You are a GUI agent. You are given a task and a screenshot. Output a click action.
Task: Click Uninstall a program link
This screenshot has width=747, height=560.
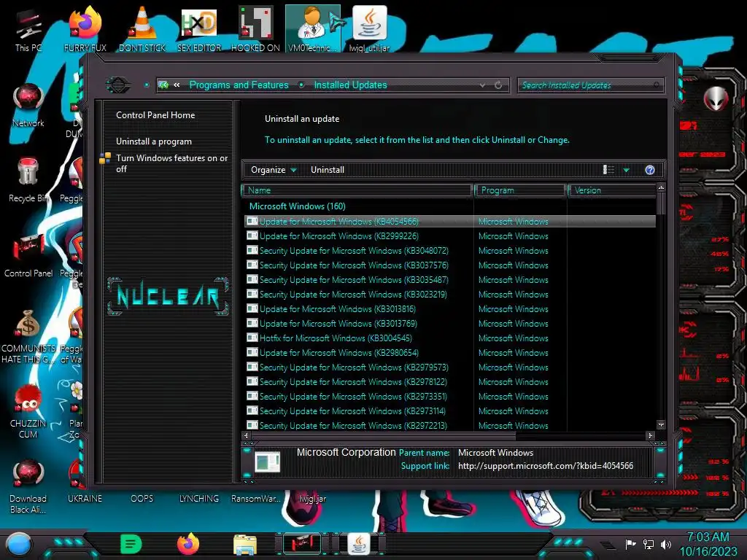click(x=154, y=141)
